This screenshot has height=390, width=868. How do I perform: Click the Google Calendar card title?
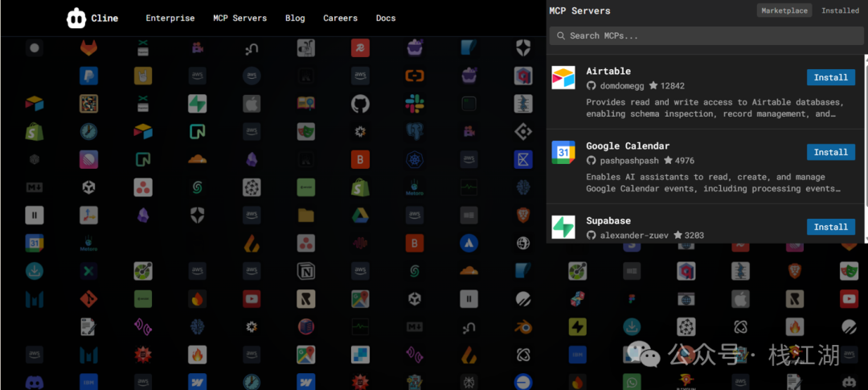click(x=628, y=146)
